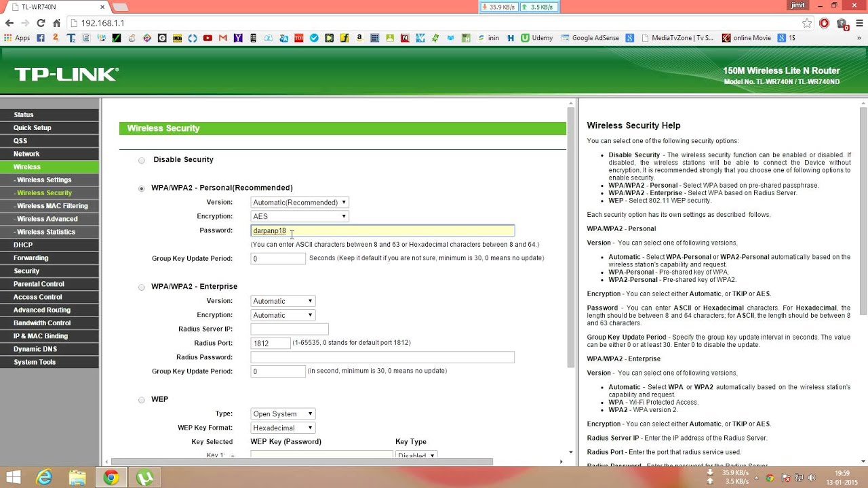Click the settings pane vertical scrollbar
This screenshot has height=488, width=868.
tap(571, 237)
